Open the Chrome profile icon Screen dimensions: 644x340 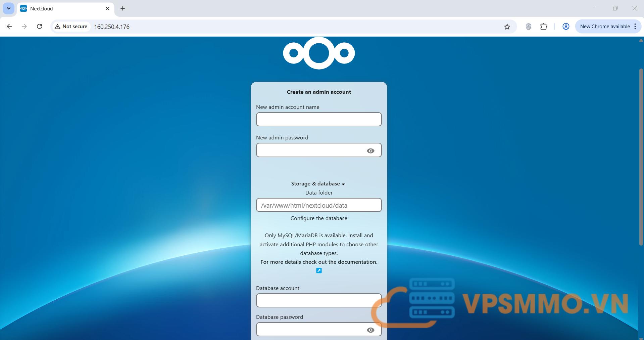tap(565, 27)
